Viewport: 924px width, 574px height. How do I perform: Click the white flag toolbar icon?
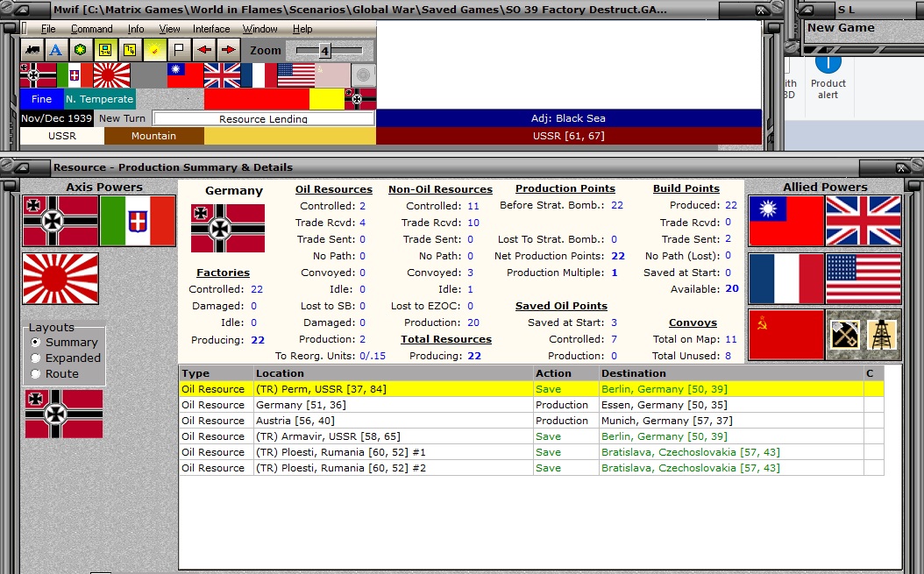click(x=179, y=50)
